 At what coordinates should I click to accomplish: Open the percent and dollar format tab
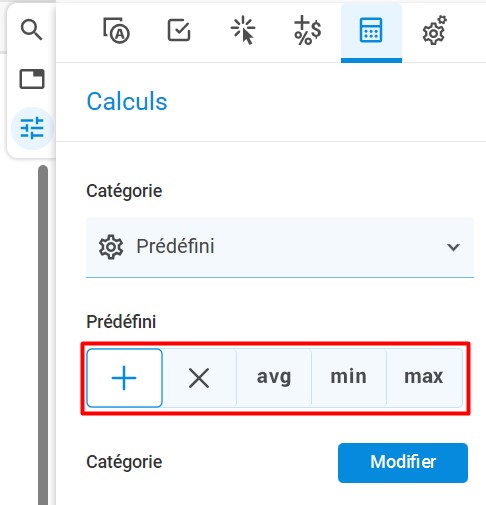click(x=307, y=30)
